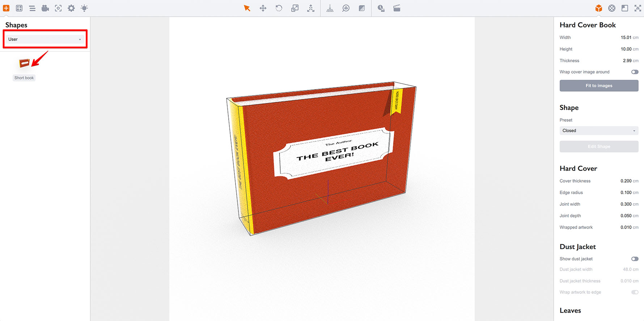Viewport: 644px width, 321px height.
Task: Open the hamburger scene list panel
Action: click(32, 8)
